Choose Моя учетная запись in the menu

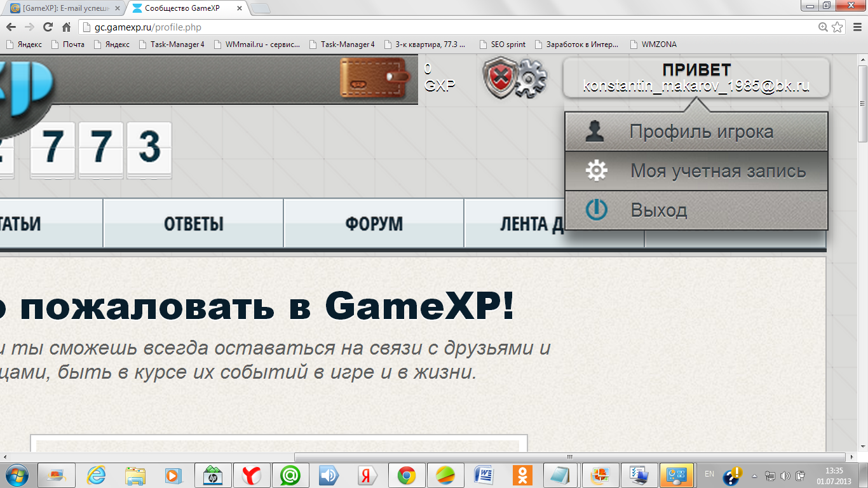pyautogui.click(x=696, y=171)
